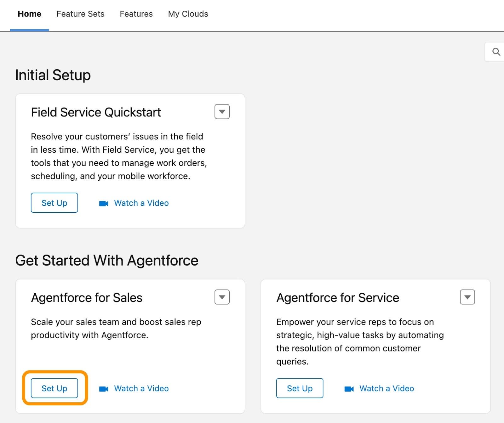
Task: Click Set Up for Agentforce for Service
Action: coord(300,388)
